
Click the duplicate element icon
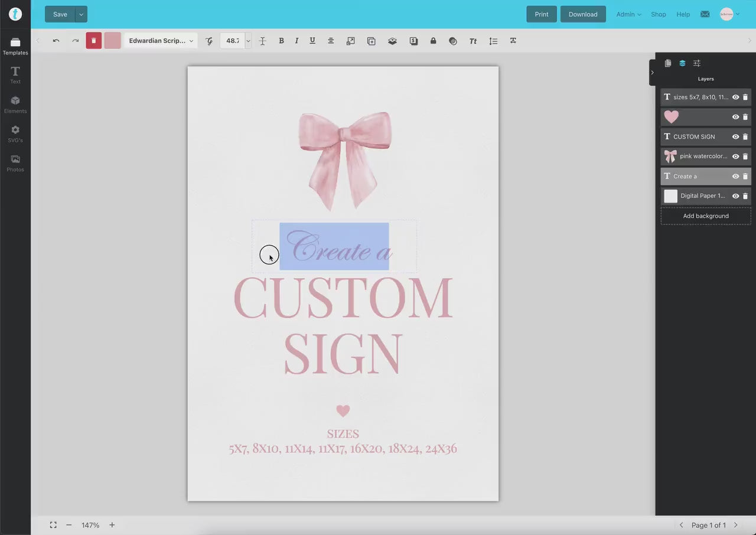372,41
